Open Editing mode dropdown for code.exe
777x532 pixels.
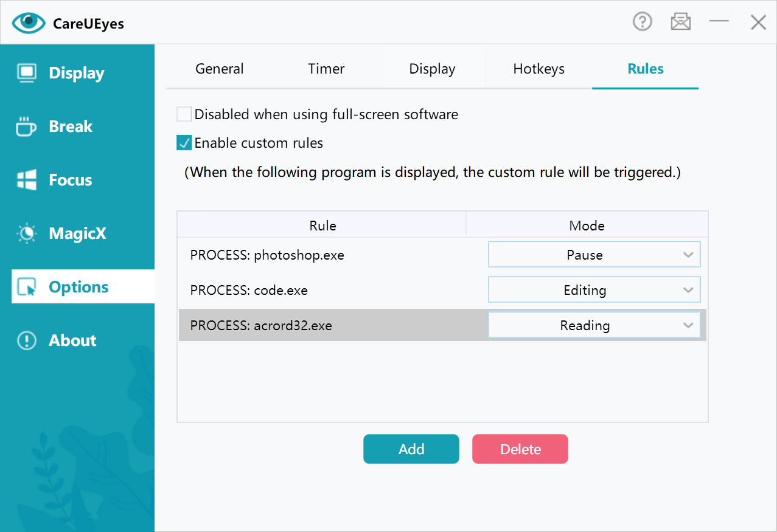tap(594, 290)
